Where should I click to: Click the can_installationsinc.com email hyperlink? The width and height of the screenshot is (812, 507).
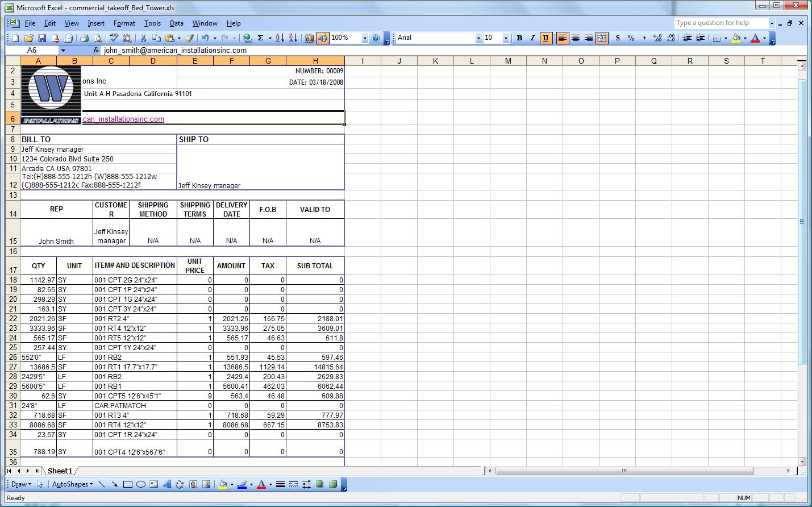pyautogui.click(x=123, y=119)
